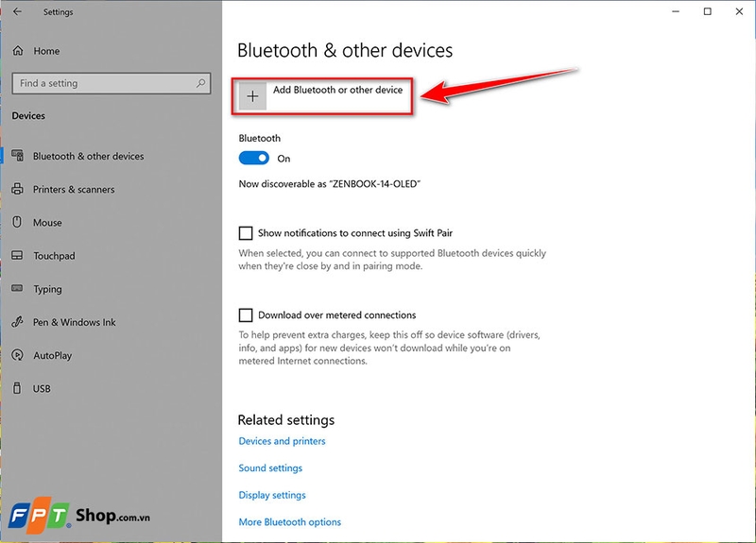Click the back arrow in Settings
The height and width of the screenshot is (543, 756).
[x=17, y=11]
